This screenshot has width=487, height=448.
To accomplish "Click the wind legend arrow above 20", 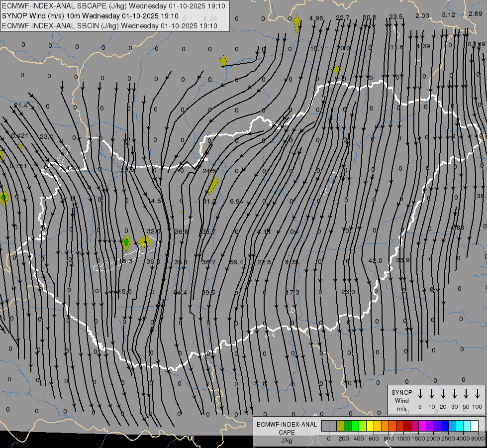I will 443,394.
